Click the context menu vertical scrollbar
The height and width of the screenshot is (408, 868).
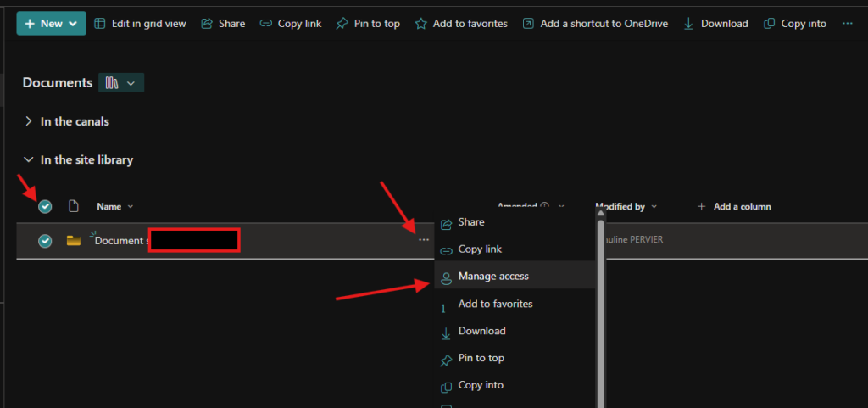(x=600, y=314)
